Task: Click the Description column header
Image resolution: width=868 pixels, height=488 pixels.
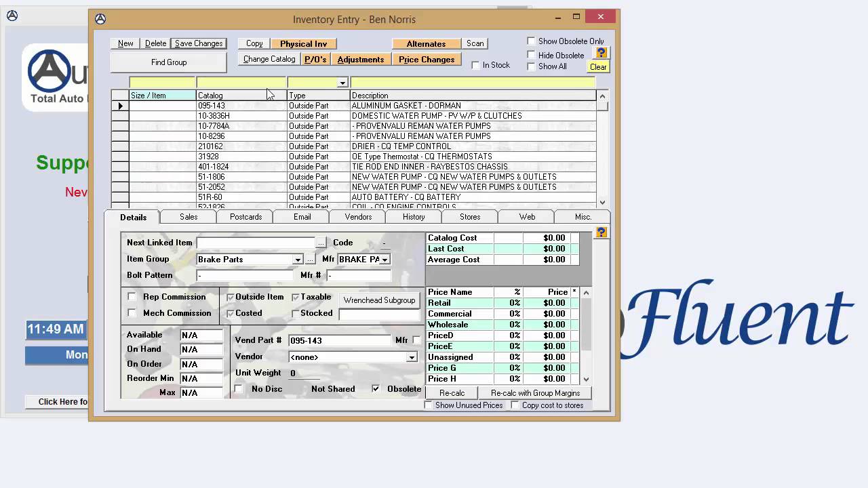Action: 473,96
